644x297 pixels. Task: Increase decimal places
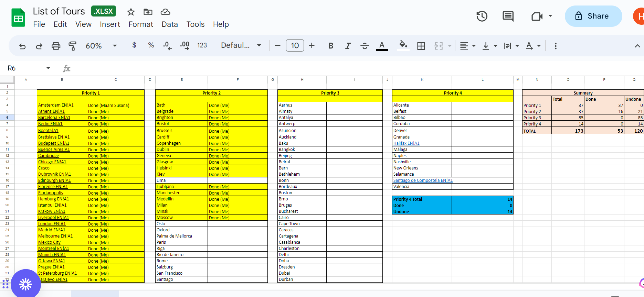click(185, 46)
